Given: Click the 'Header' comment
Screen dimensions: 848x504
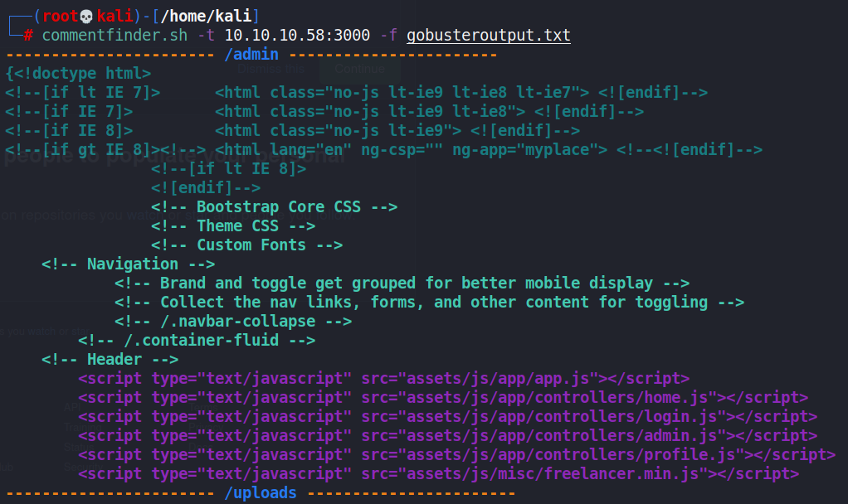Looking at the screenshot, I should pos(110,360).
